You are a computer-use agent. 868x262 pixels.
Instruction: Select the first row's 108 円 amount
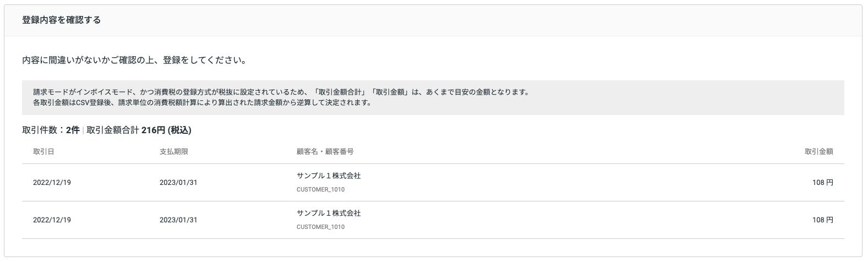[x=822, y=183]
